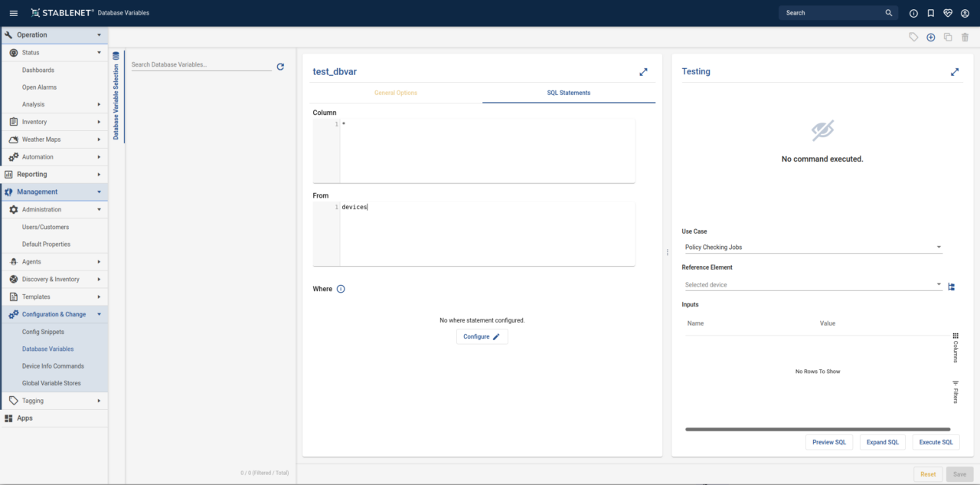The image size is (980, 485).
Task: Open the Use Case dropdown
Action: point(812,247)
